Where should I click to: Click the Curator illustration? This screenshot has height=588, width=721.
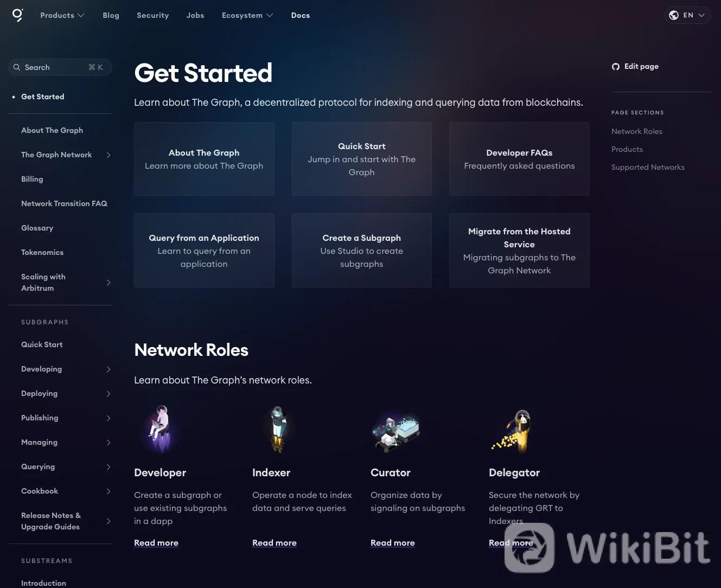397,433
